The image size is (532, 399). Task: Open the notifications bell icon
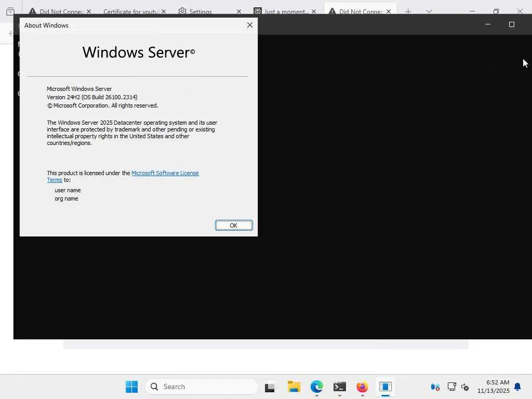(517, 387)
